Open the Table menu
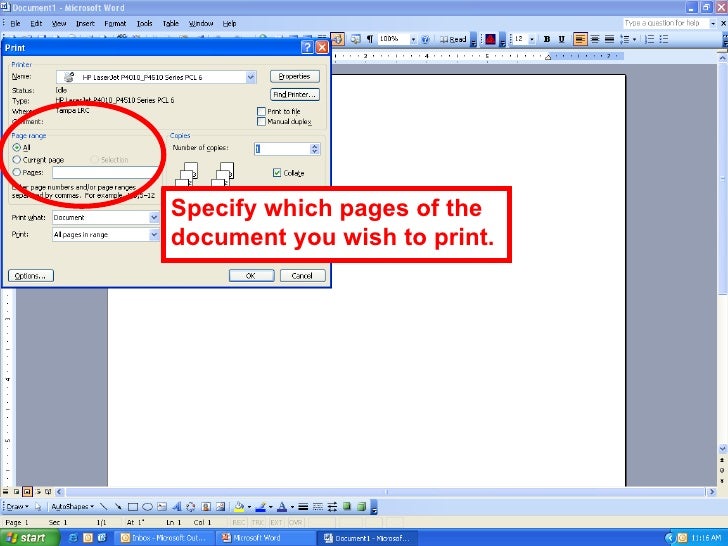The height and width of the screenshot is (546, 728). point(170,23)
